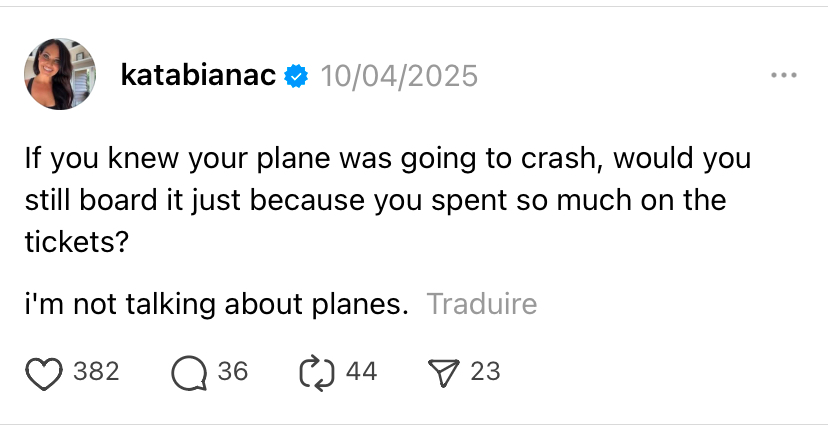Screen dimensions: 828x426
Task: Click the 36 replies count
Action: [232, 372]
